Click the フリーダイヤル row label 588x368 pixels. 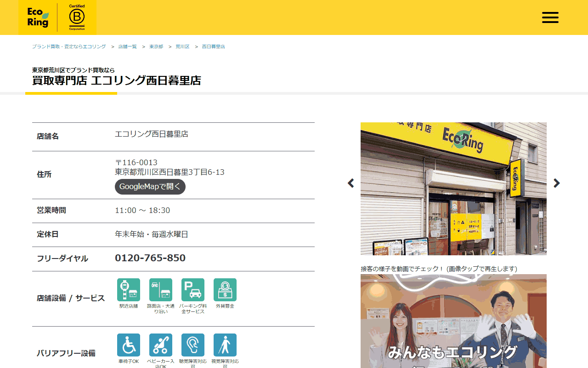click(x=62, y=259)
